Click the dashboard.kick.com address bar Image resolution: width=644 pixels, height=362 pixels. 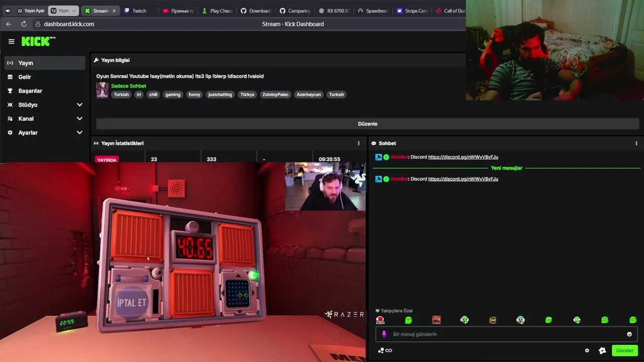coord(69,24)
